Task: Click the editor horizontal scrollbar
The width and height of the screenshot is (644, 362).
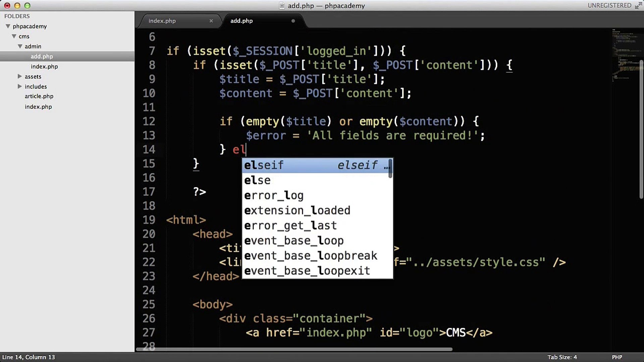Action: click(x=294, y=349)
